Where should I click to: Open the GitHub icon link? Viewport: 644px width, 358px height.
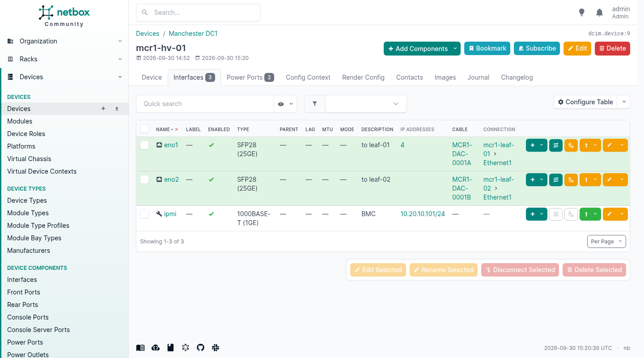pyautogui.click(x=200, y=348)
